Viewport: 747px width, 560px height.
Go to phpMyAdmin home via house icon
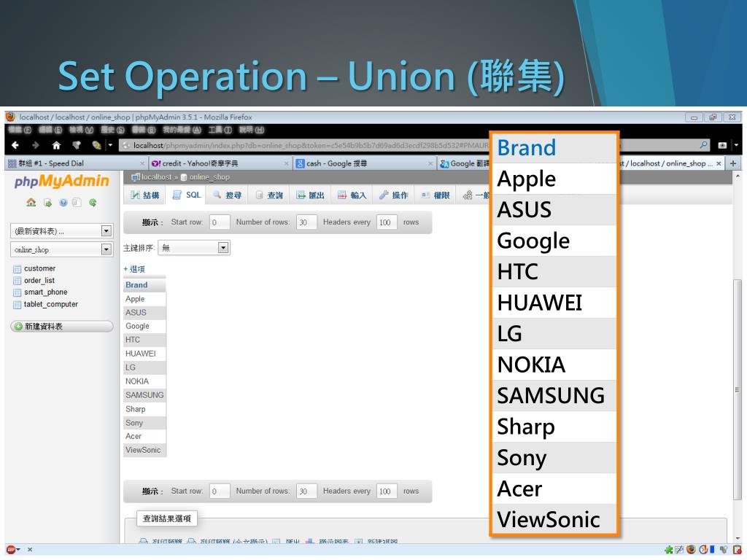(x=31, y=203)
